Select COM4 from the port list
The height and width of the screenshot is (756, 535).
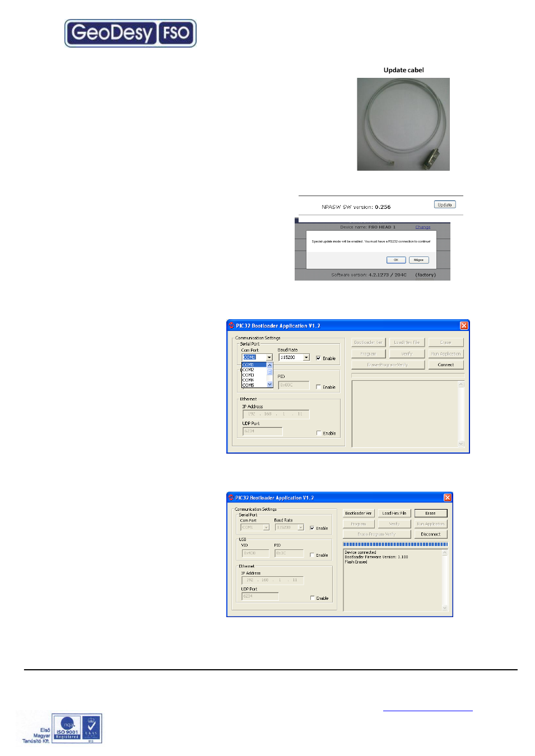254,380
